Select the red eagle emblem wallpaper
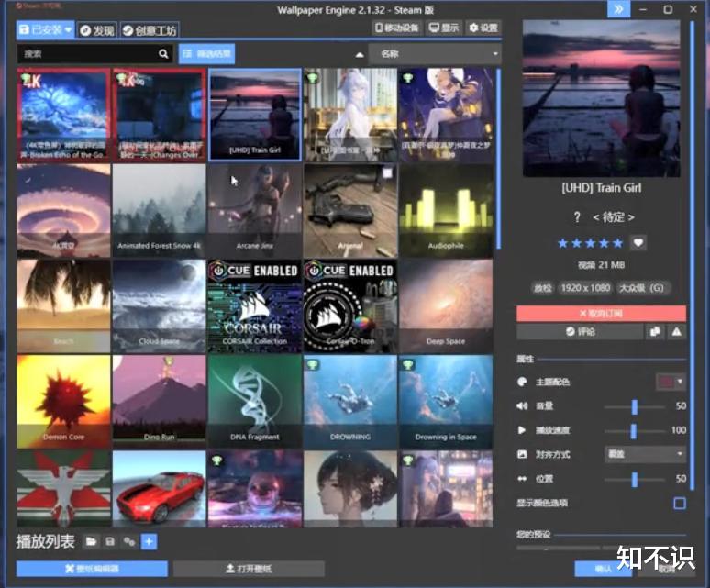Image resolution: width=710 pixels, height=588 pixels. coord(63,489)
